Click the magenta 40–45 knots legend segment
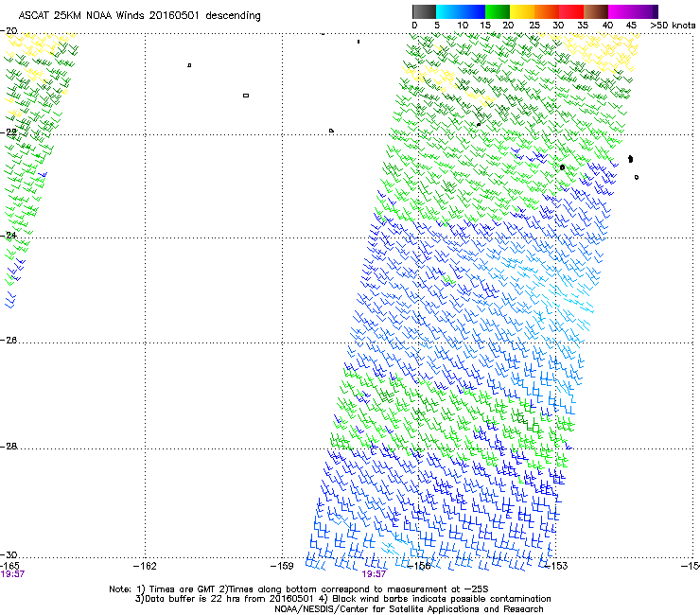700x615 pixels. click(621, 11)
